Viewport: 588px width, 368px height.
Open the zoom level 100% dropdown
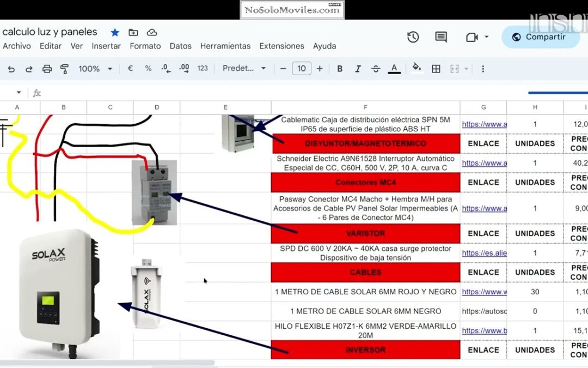(x=95, y=69)
